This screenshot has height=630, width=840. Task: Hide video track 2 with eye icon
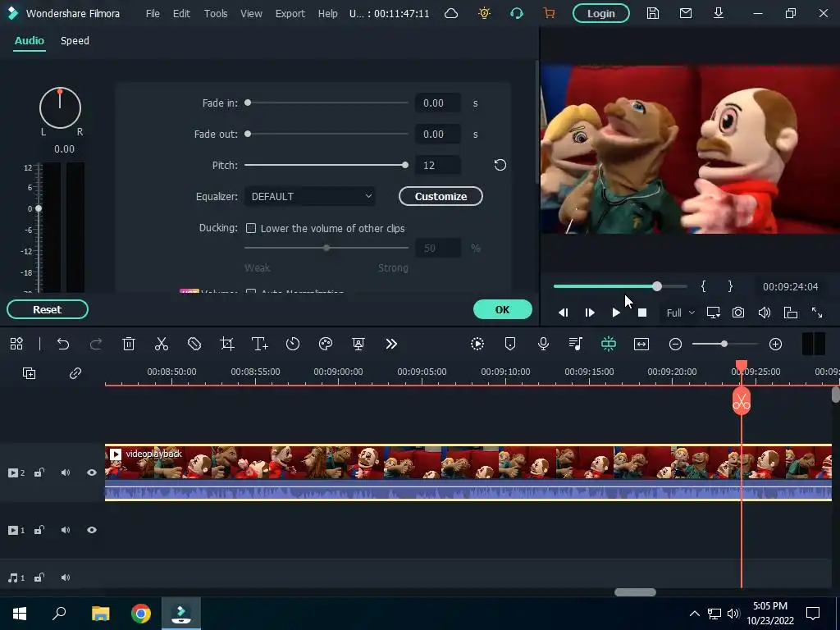(92, 472)
